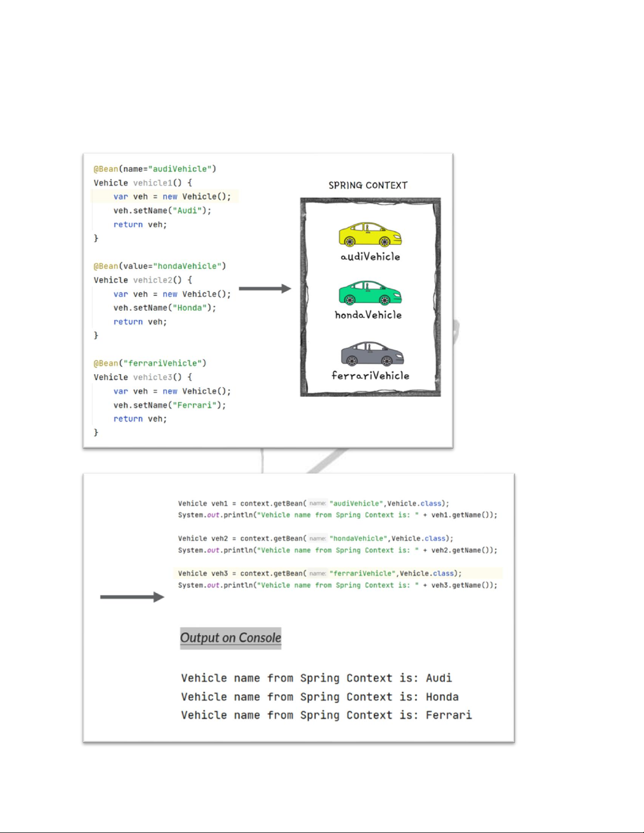Viewport: 644px width, 833px height.
Task: Click the console output line ending in Ferrari
Action: tap(326, 715)
